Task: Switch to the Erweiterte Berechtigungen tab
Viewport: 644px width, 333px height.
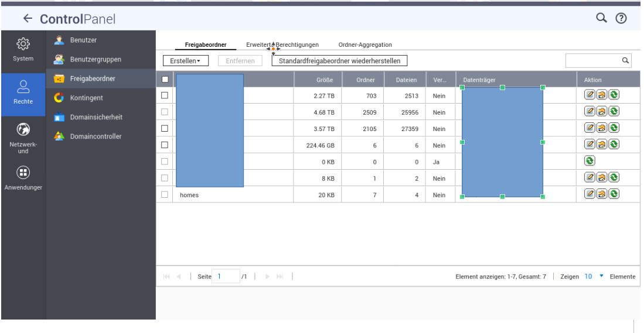Action: (282, 44)
